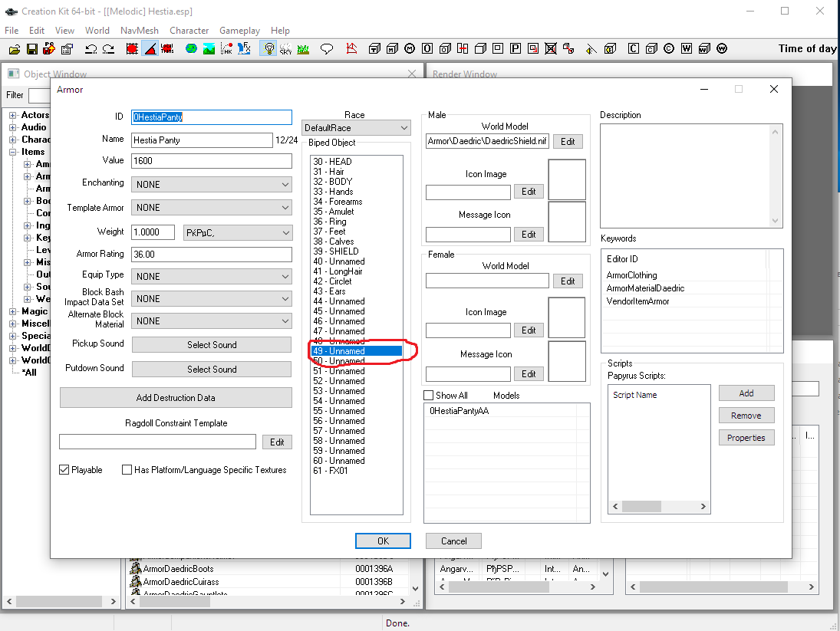Click Add under Papyrus Scripts
840x631 pixels.
746,393
